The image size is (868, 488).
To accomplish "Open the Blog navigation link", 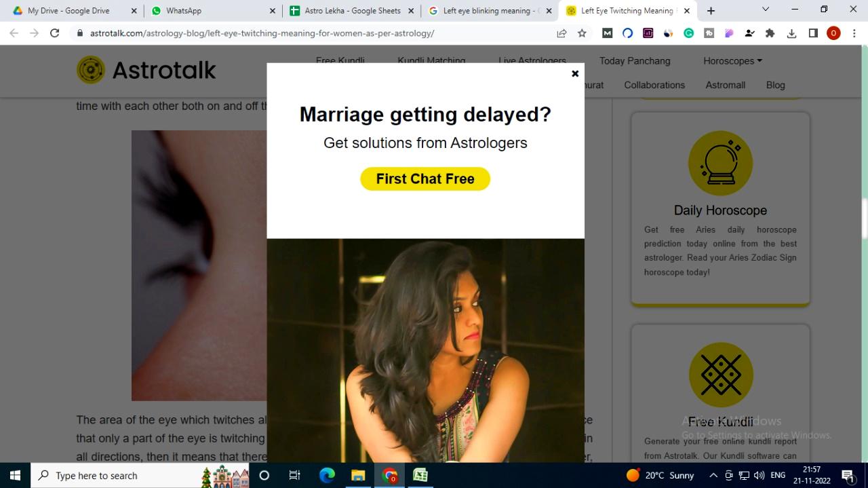I will click(775, 85).
